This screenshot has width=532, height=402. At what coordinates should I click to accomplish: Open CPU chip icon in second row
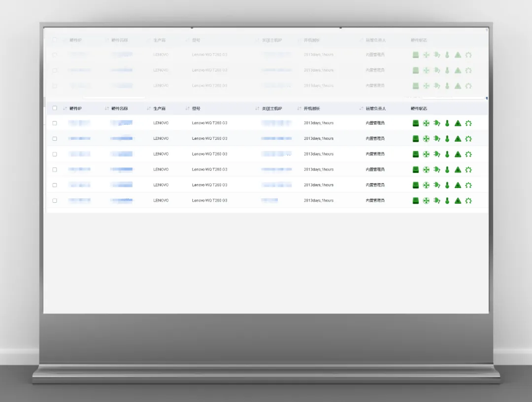tap(468, 139)
